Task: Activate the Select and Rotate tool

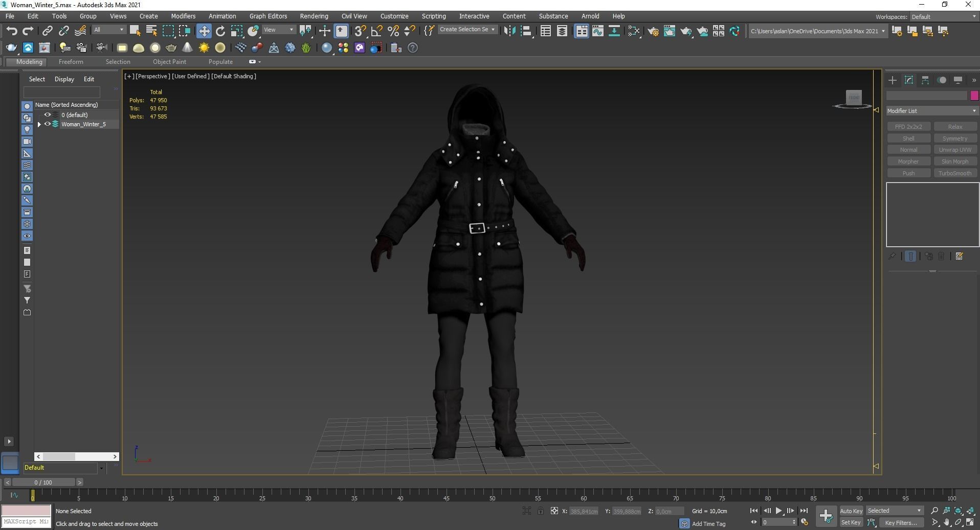Action: pyautogui.click(x=220, y=31)
